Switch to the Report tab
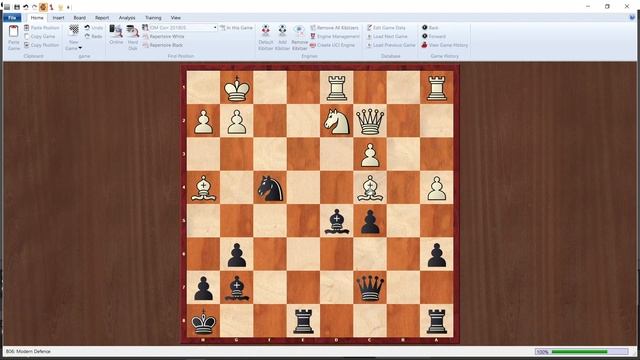Image resolution: width=640 pixels, height=360 pixels. click(102, 18)
